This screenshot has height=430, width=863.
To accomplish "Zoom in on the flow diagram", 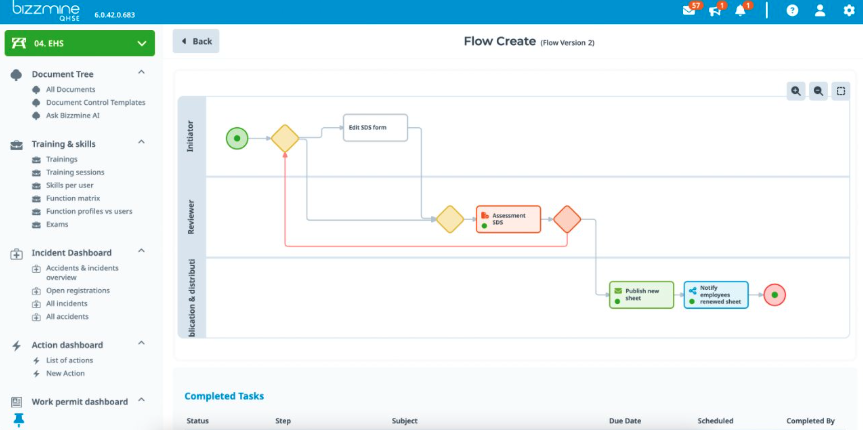I will click(x=796, y=91).
